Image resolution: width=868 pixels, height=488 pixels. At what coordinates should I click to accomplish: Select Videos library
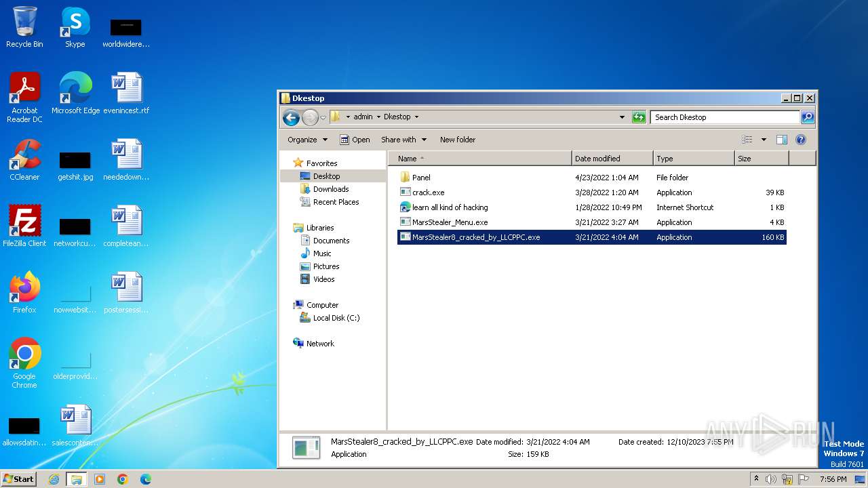pyautogui.click(x=323, y=279)
